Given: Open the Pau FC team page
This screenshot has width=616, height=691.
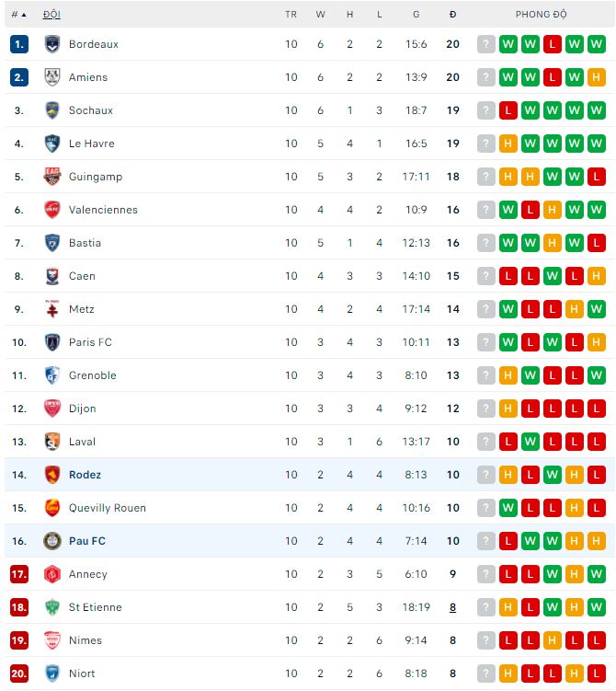Looking at the screenshot, I should click(87, 541).
